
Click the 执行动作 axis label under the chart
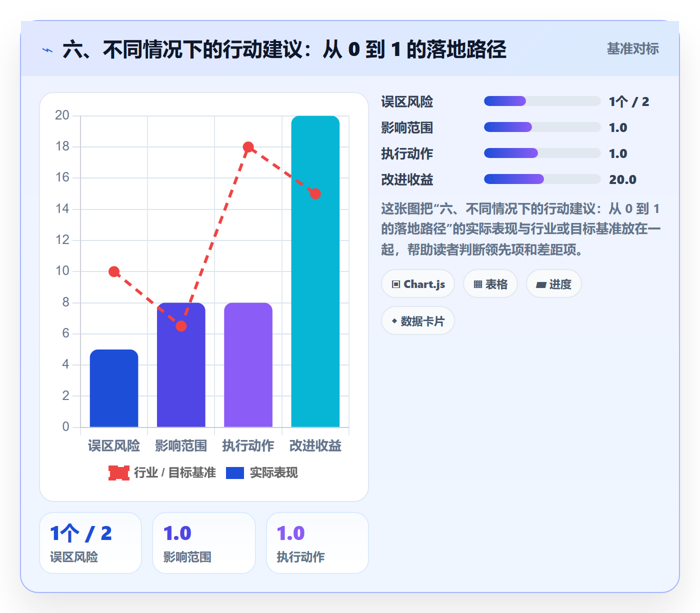(x=248, y=445)
